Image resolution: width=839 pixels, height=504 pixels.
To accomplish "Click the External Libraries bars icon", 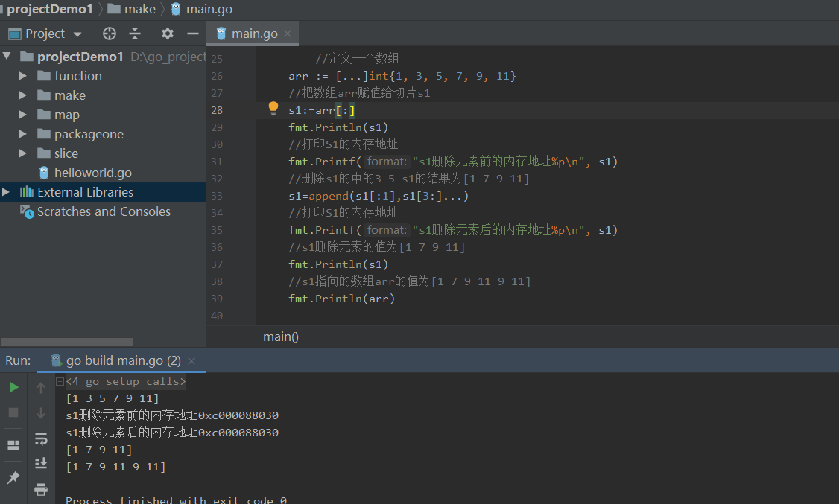I will [x=27, y=192].
